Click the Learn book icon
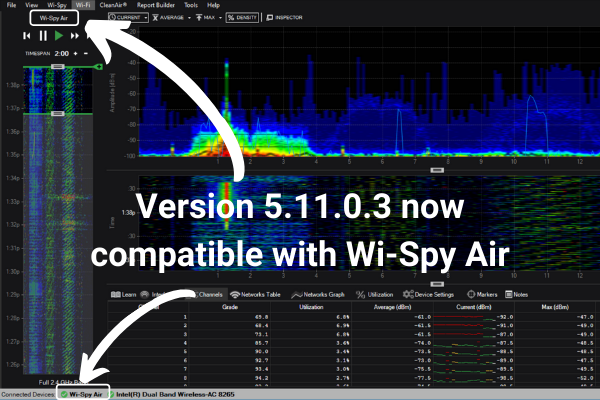Image resolution: width=600 pixels, height=400 pixels. pyautogui.click(x=116, y=294)
